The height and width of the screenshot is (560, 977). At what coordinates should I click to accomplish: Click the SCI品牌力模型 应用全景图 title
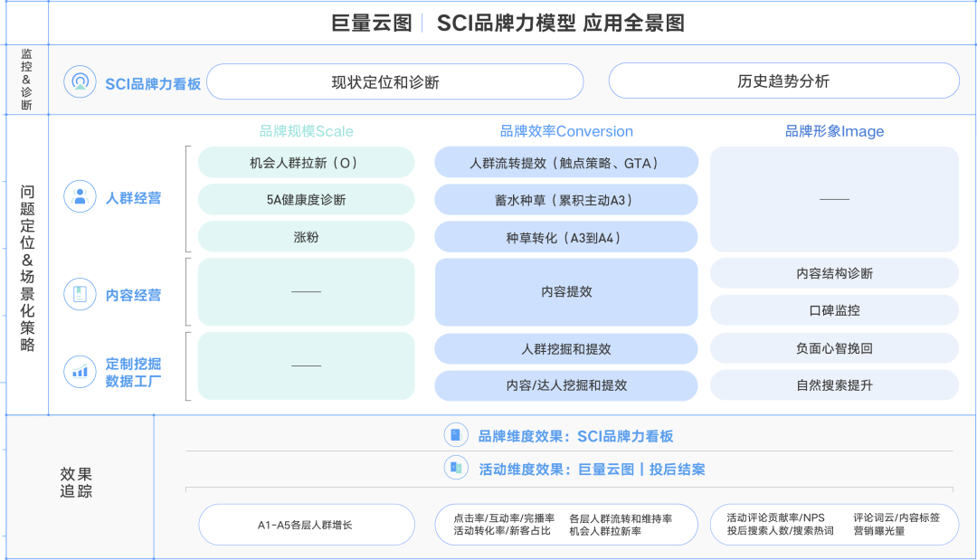pos(561,23)
